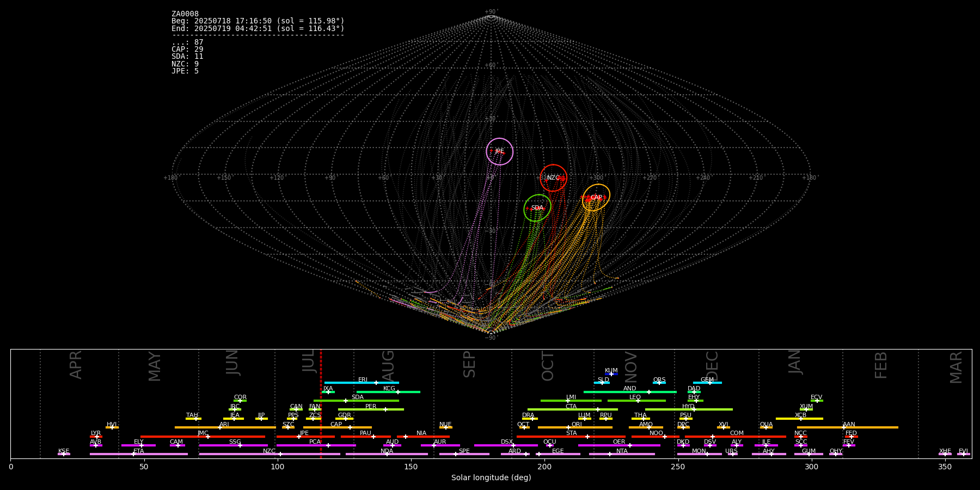Click the 'SDA: 11' count in legend
This screenshot has width=980, height=490.
(187, 57)
